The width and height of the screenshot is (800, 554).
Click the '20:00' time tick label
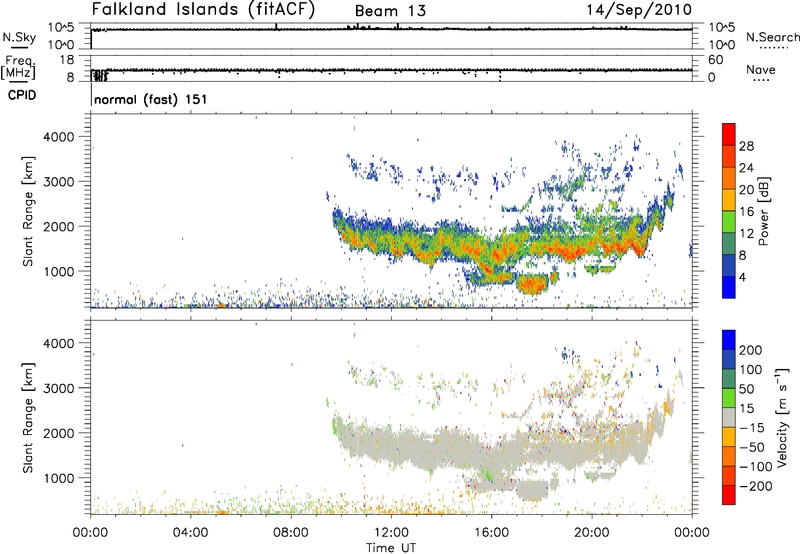[x=592, y=533]
